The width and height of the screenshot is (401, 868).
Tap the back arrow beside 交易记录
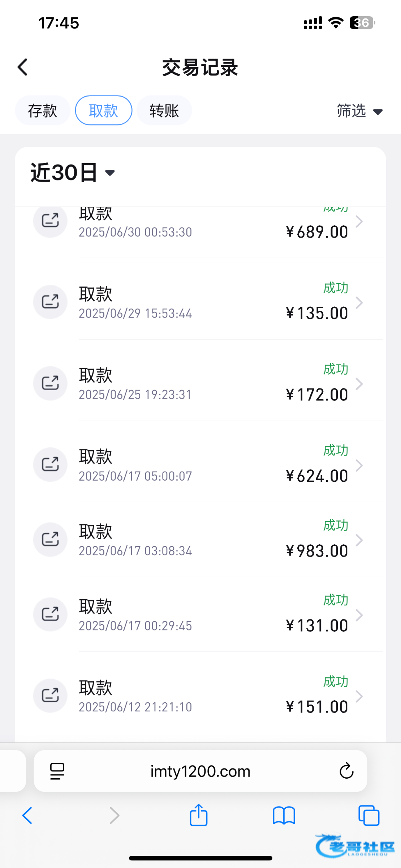click(x=23, y=67)
